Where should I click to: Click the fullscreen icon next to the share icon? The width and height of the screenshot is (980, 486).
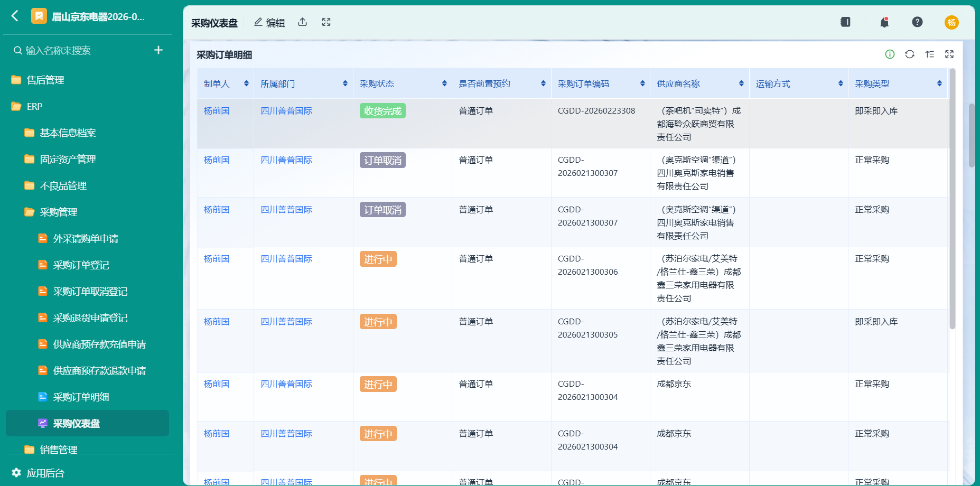[x=326, y=22]
